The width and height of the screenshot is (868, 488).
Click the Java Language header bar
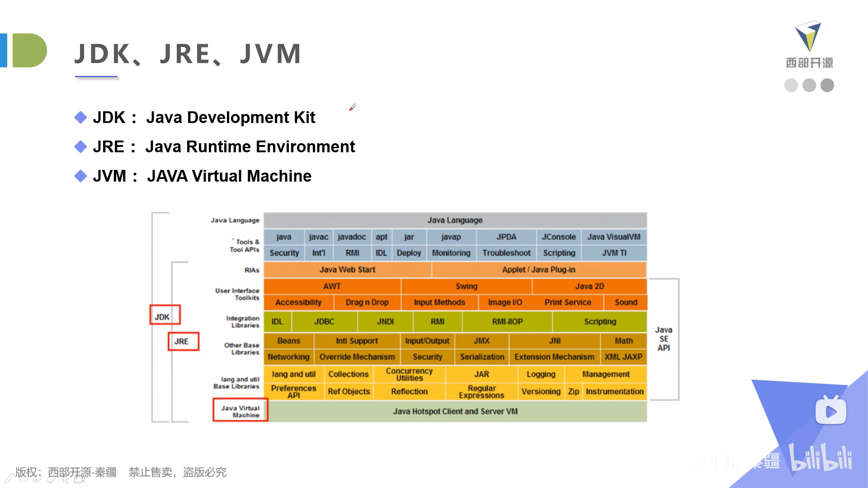coord(455,220)
